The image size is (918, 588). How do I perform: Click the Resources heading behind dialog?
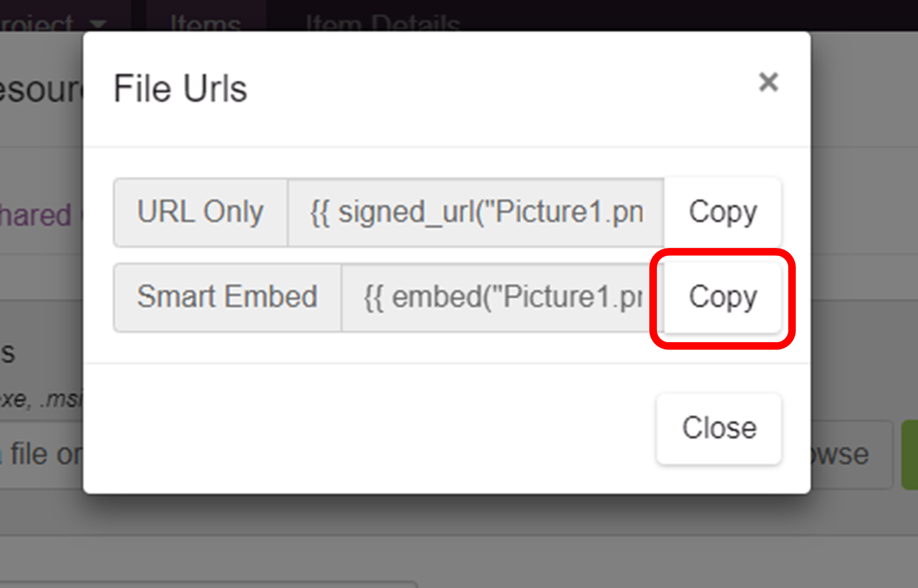41,89
